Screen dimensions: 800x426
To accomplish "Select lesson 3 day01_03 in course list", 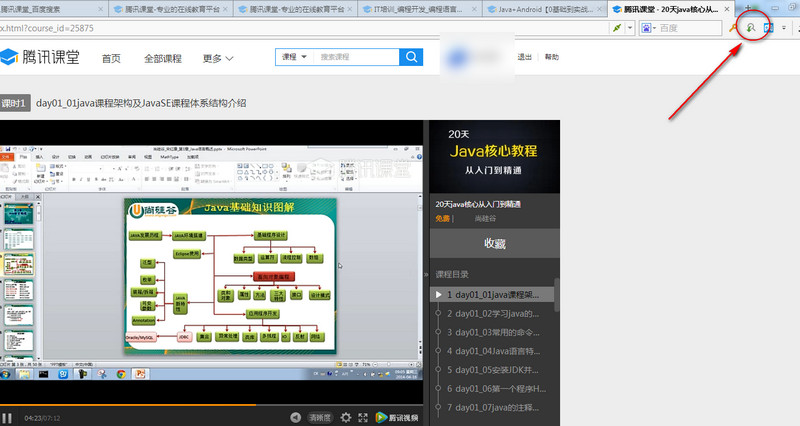I will (x=494, y=331).
